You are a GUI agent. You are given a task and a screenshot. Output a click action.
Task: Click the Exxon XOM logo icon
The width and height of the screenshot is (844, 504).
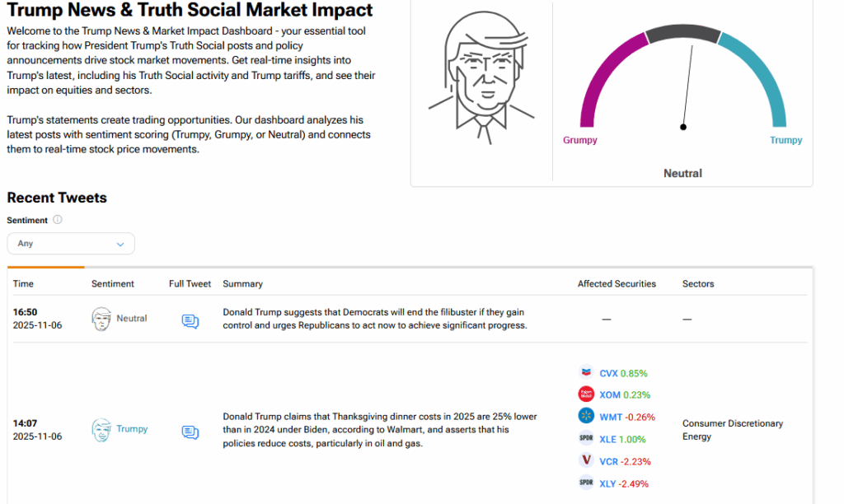pos(586,394)
